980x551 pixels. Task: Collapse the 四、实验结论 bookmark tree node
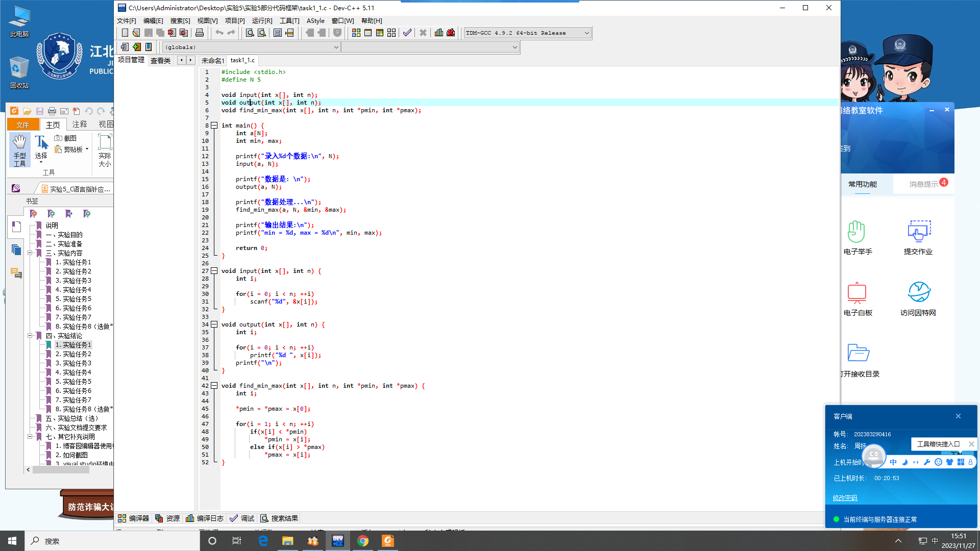click(x=30, y=336)
